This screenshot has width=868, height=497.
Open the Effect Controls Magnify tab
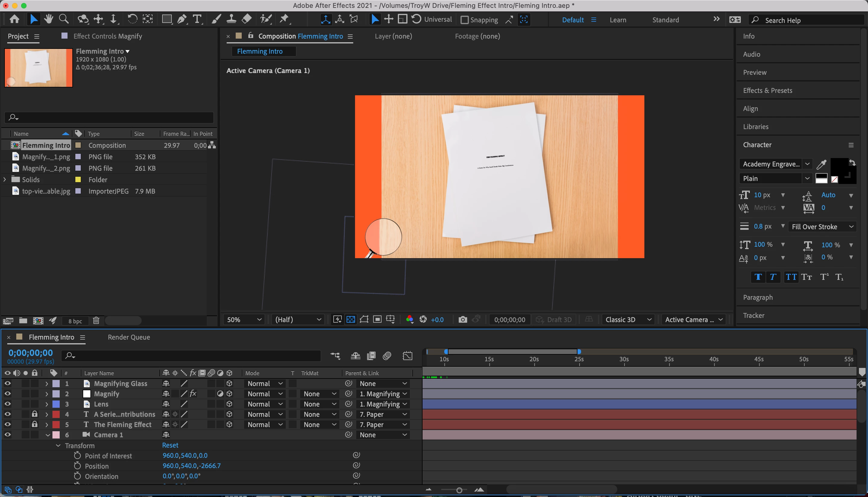point(107,36)
